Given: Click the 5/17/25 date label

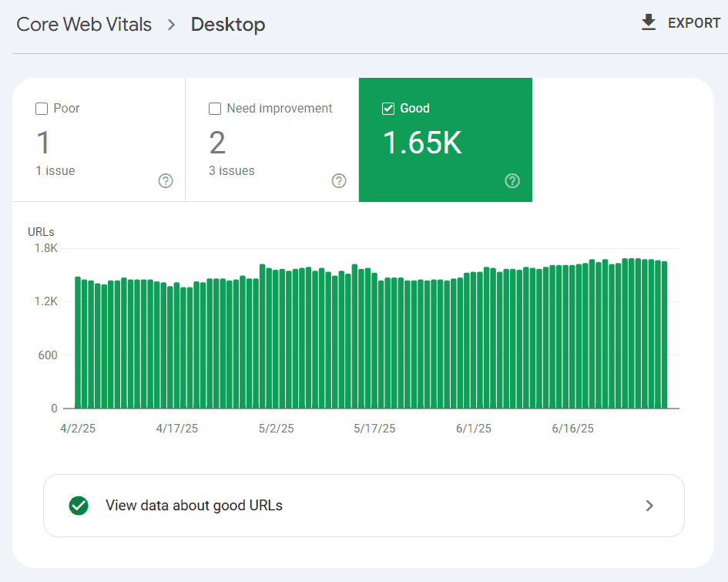Looking at the screenshot, I should tap(374, 429).
